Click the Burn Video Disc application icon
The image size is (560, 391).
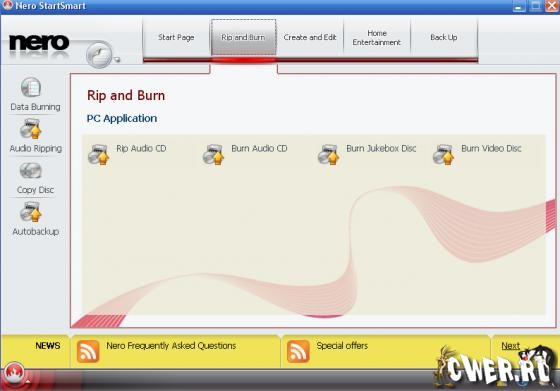point(444,154)
